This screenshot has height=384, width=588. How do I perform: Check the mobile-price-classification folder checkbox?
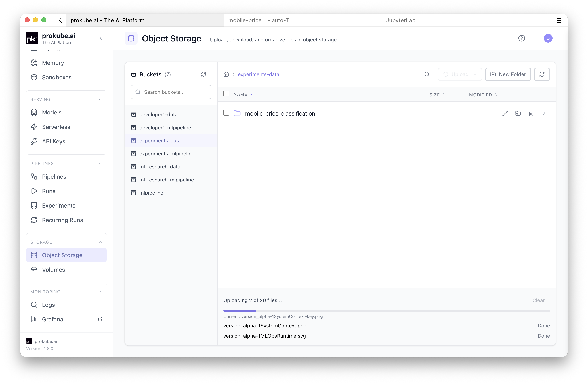226,113
